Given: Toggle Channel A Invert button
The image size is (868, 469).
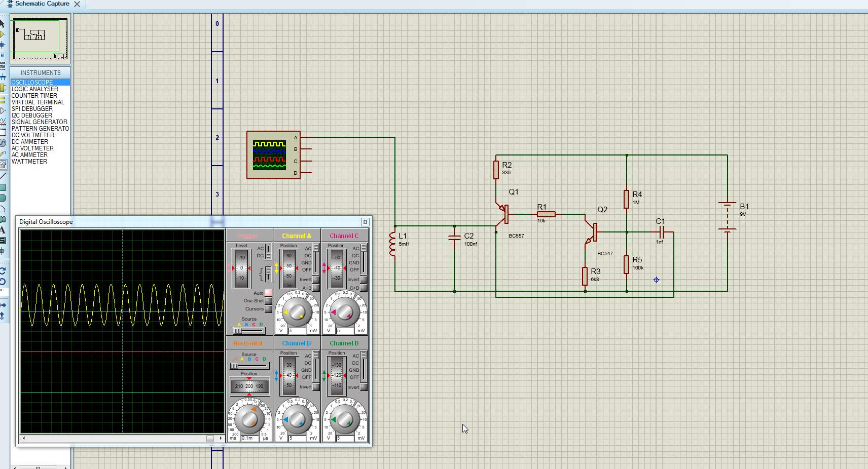Looking at the screenshot, I should pos(316,280).
